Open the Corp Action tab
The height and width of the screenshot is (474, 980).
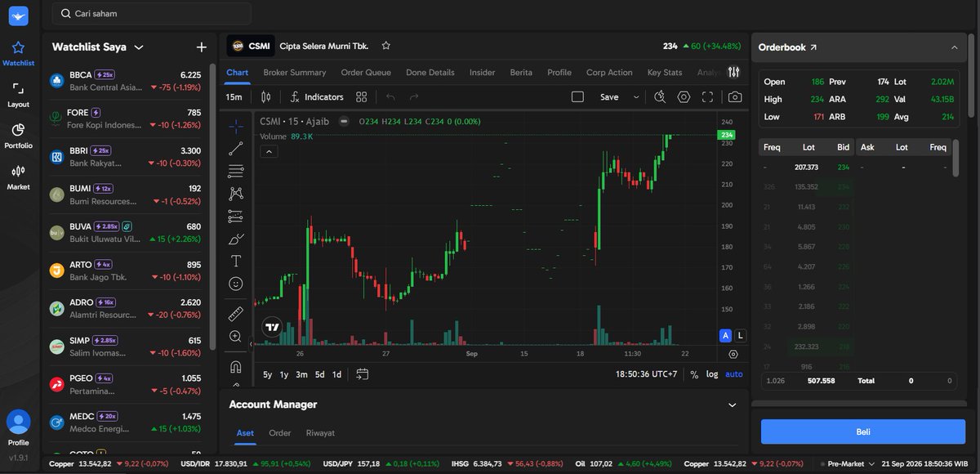tap(609, 72)
